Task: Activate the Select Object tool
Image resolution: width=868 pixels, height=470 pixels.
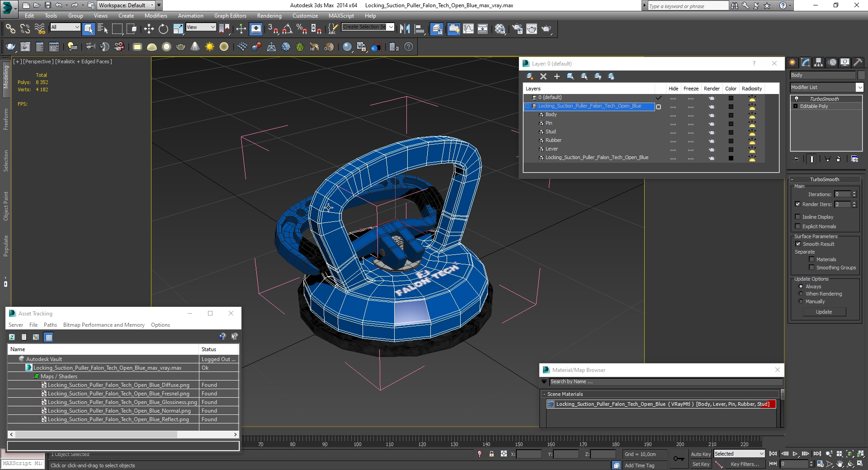Action: pos(89,29)
